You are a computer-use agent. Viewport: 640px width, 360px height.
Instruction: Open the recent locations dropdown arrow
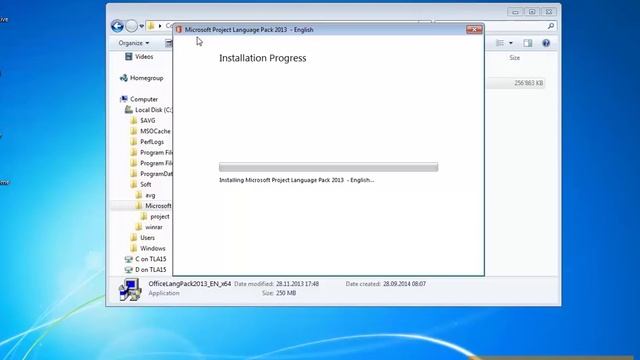pyautogui.click(x=142, y=26)
